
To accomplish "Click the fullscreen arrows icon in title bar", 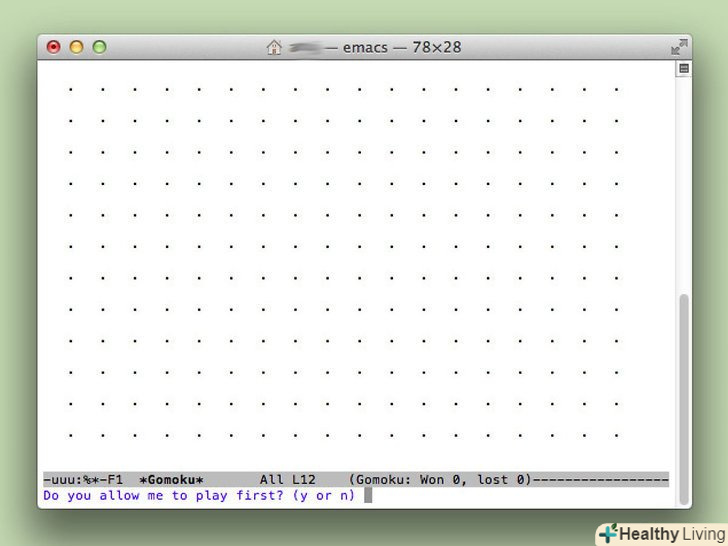I will (x=679, y=47).
